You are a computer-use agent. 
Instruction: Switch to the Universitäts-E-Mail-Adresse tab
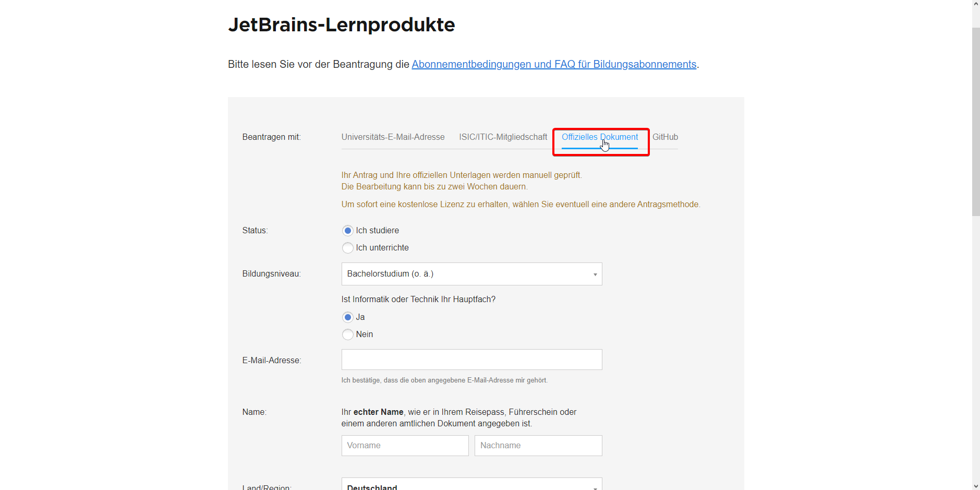pyautogui.click(x=393, y=137)
